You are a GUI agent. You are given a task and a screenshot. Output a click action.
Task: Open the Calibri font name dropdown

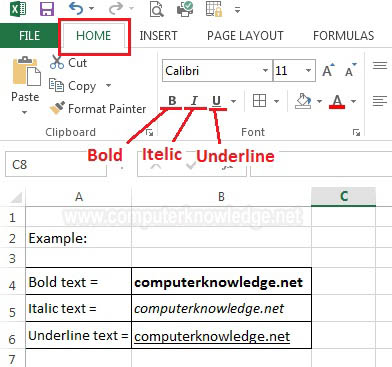click(x=265, y=71)
